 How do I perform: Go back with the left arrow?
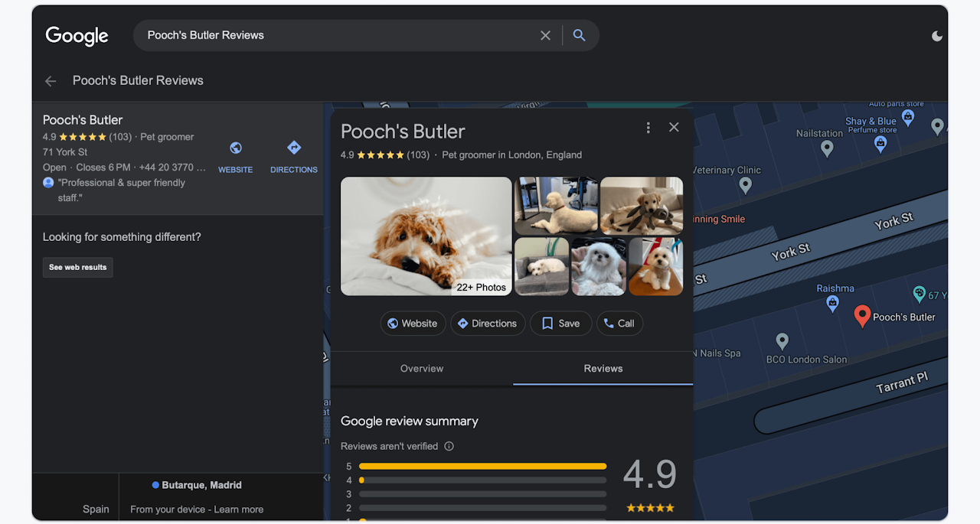click(x=51, y=81)
